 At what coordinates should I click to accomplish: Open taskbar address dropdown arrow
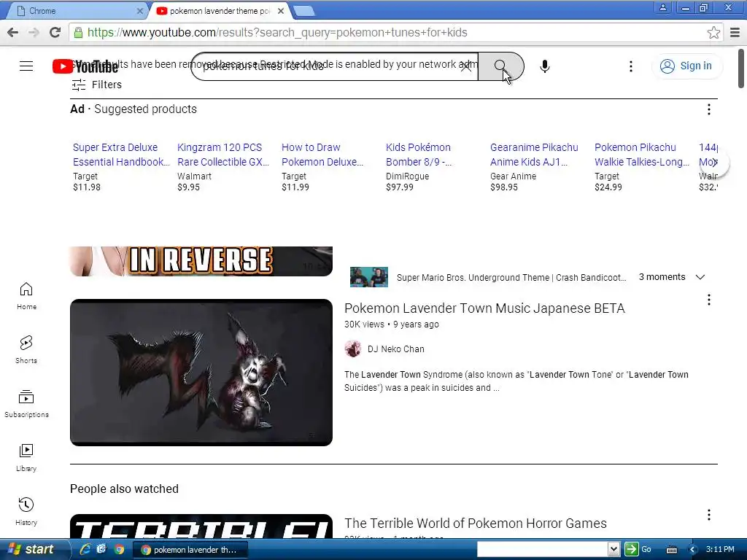pyautogui.click(x=614, y=549)
